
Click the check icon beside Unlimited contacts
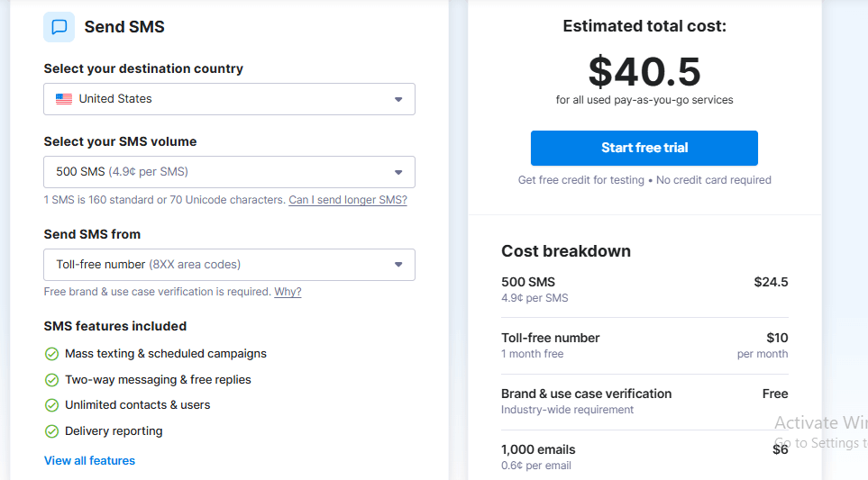[x=51, y=405]
